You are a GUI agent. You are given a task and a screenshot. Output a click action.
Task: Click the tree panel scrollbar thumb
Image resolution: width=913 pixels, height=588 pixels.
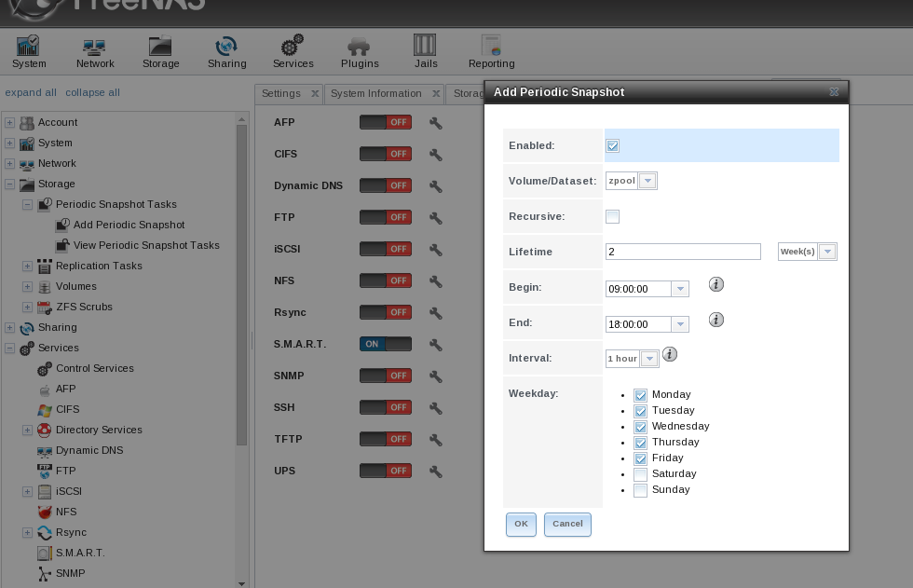click(241, 285)
